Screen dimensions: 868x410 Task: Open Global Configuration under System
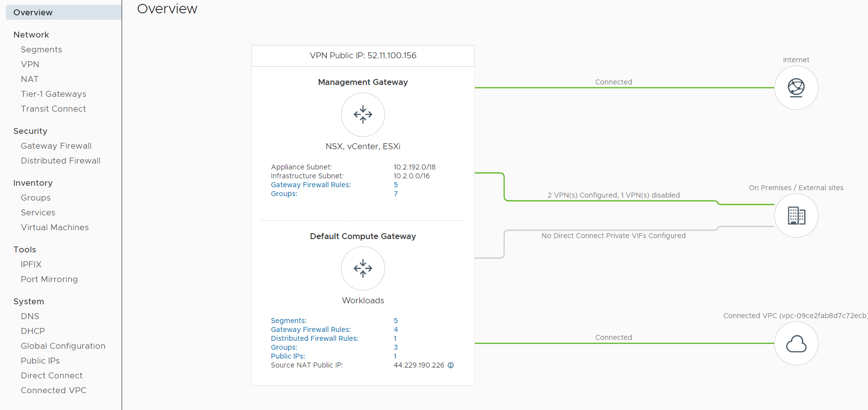pos(63,346)
